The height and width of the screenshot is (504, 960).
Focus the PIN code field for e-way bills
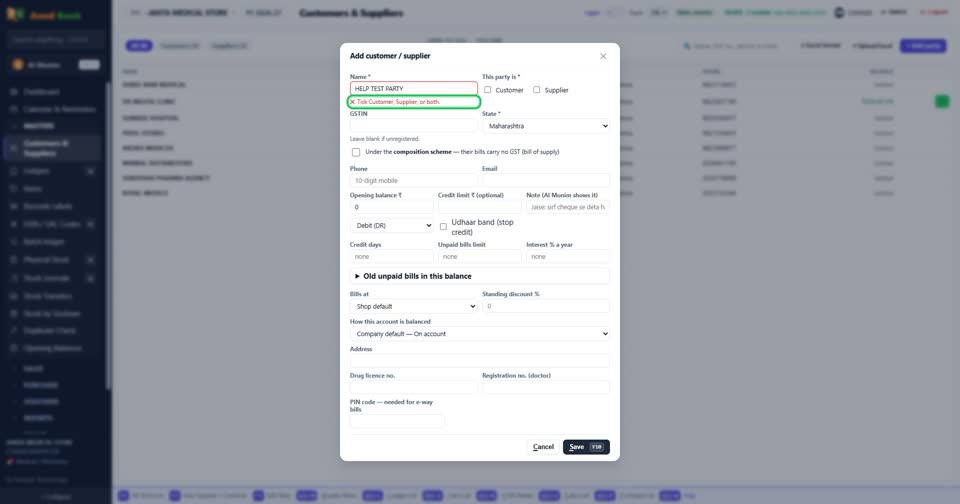click(397, 421)
